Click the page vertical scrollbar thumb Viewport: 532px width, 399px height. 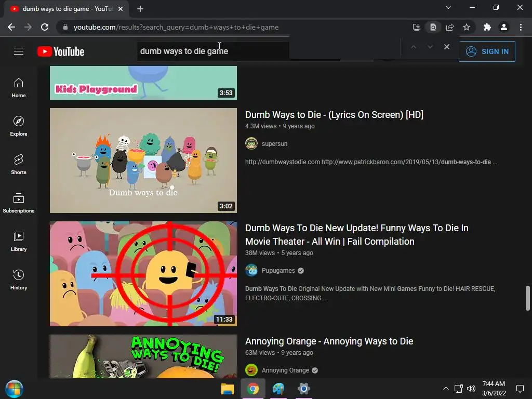pyautogui.click(x=528, y=298)
